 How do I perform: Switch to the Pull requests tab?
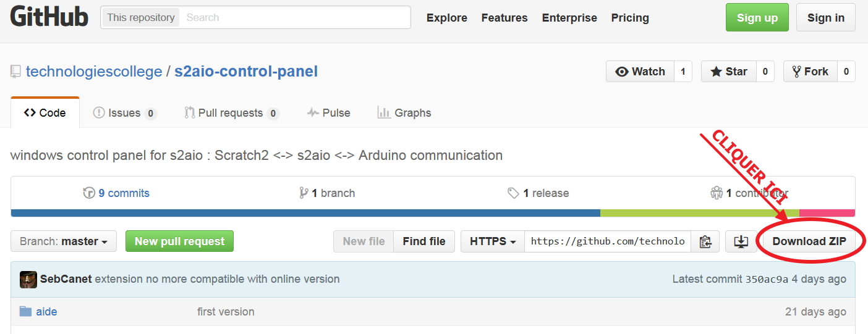pyautogui.click(x=231, y=113)
